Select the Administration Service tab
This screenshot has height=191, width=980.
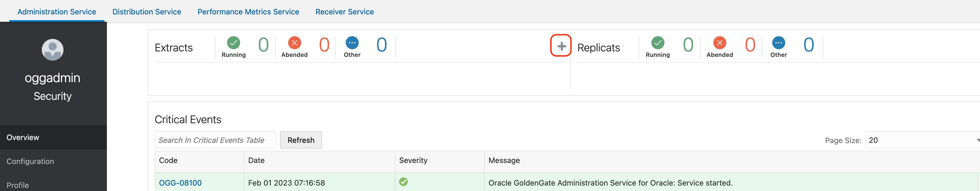click(57, 12)
